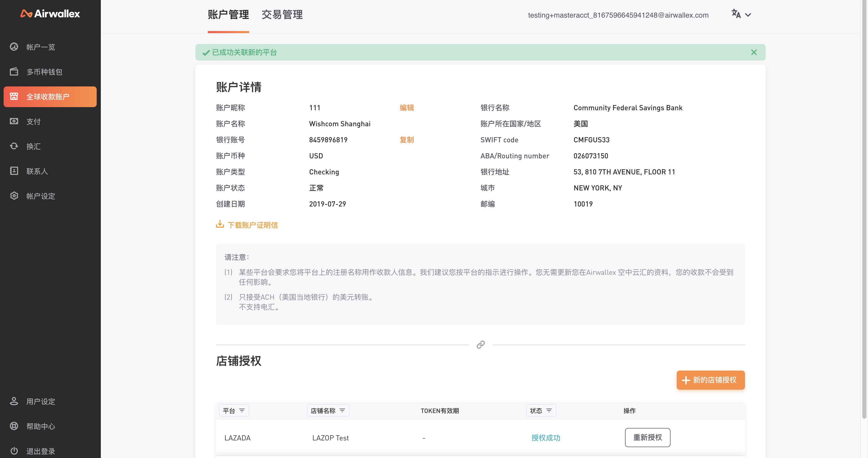Click 复制 to copy bank account number

tap(407, 140)
